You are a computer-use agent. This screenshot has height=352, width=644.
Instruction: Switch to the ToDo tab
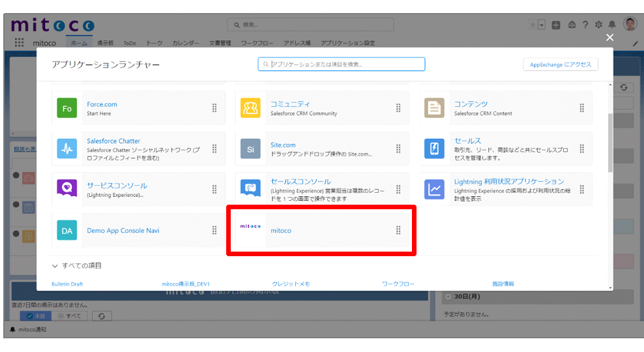click(x=130, y=43)
